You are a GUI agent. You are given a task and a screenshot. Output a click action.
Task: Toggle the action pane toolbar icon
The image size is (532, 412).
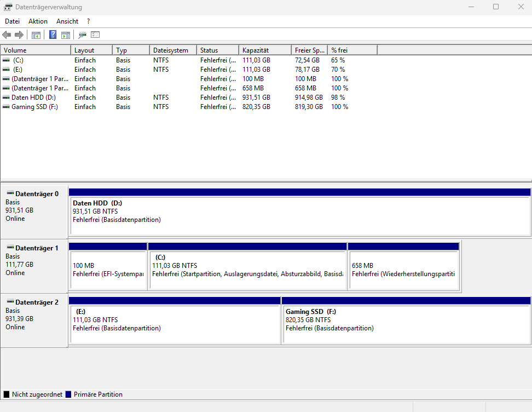66,35
